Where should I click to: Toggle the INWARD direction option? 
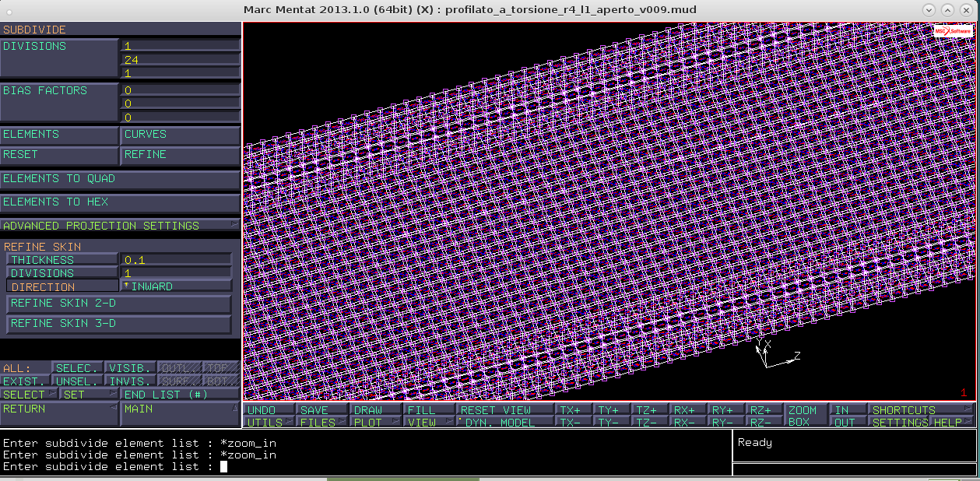point(176,286)
